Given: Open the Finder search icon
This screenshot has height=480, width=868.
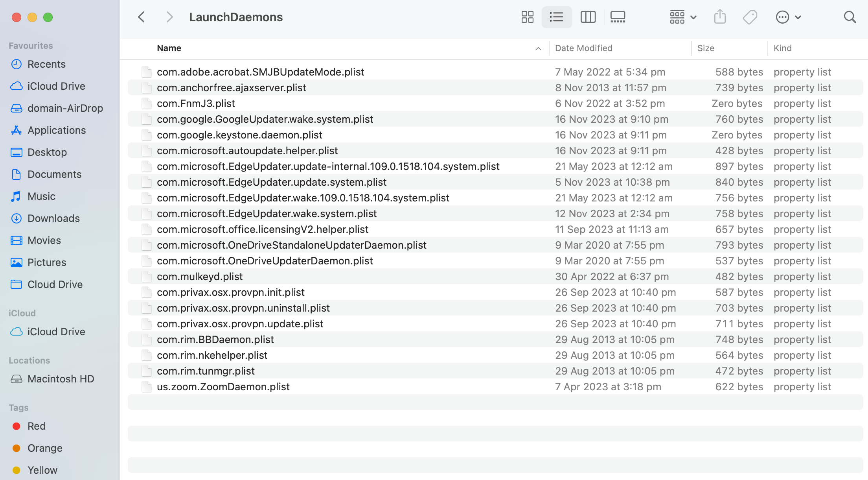Looking at the screenshot, I should [x=850, y=17].
